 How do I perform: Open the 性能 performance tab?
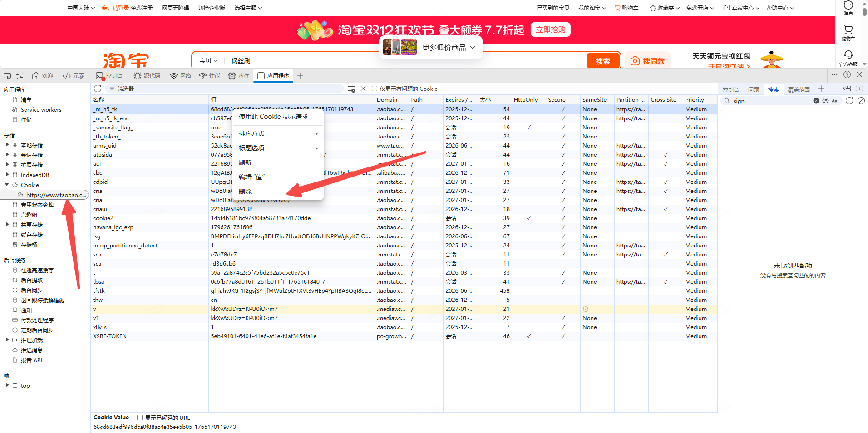pos(210,76)
